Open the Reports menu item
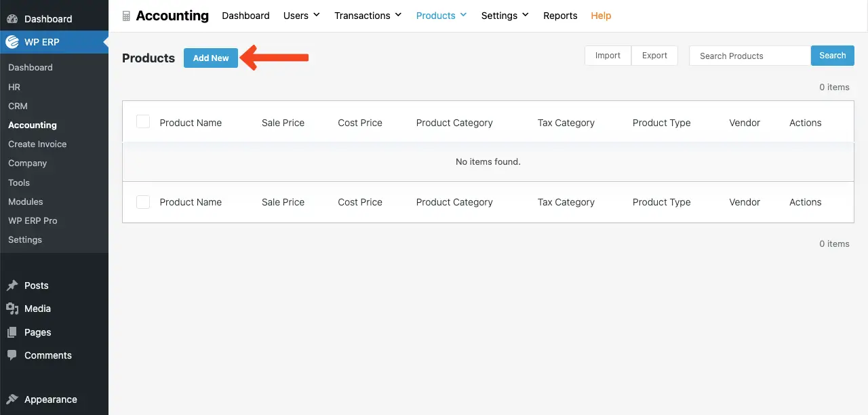 click(x=560, y=16)
